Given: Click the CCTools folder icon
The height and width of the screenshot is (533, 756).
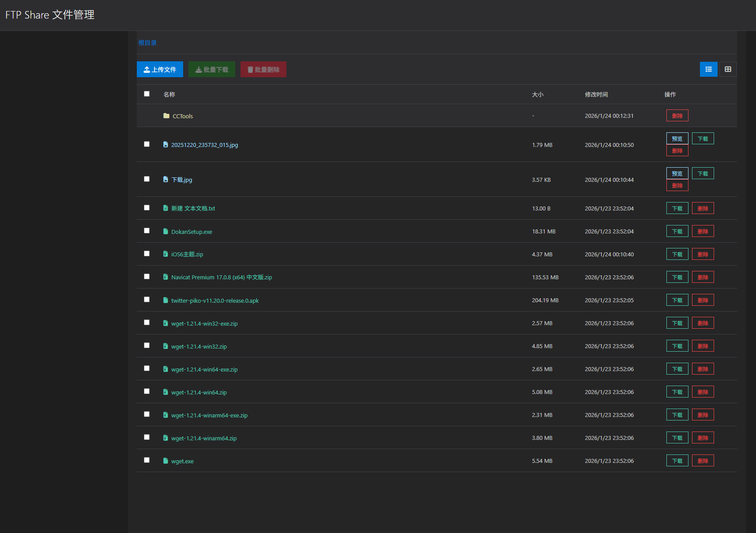Looking at the screenshot, I should [x=166, y=116].
